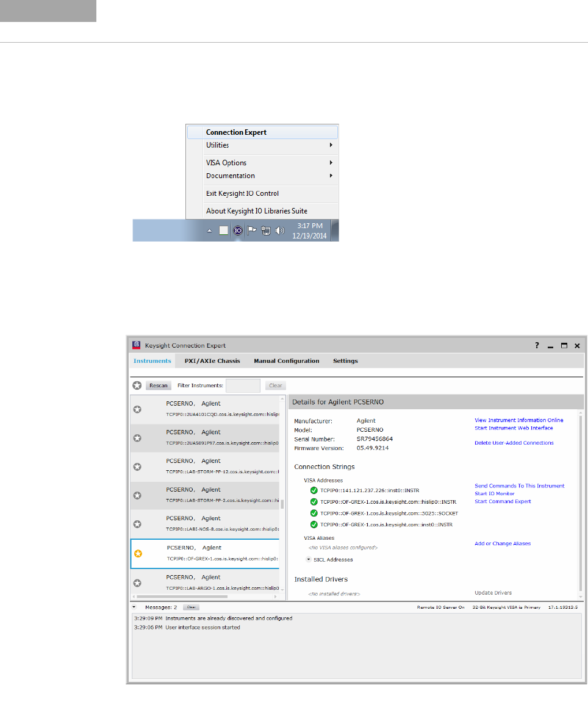Toggle favorite star for 2UA5091P97 instrument
588x702 pixels.
pos(137,438)
